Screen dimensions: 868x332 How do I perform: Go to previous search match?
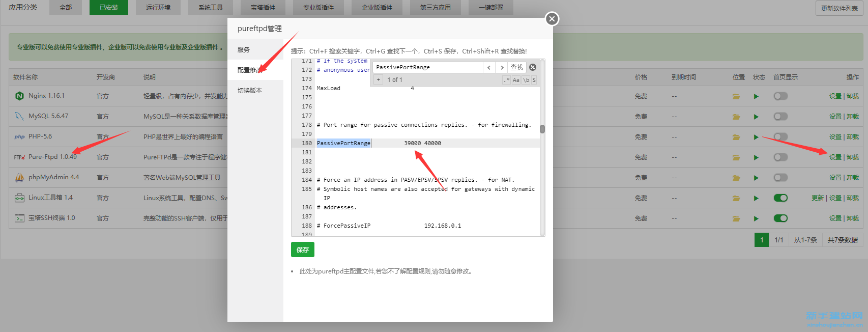point(489,67)
